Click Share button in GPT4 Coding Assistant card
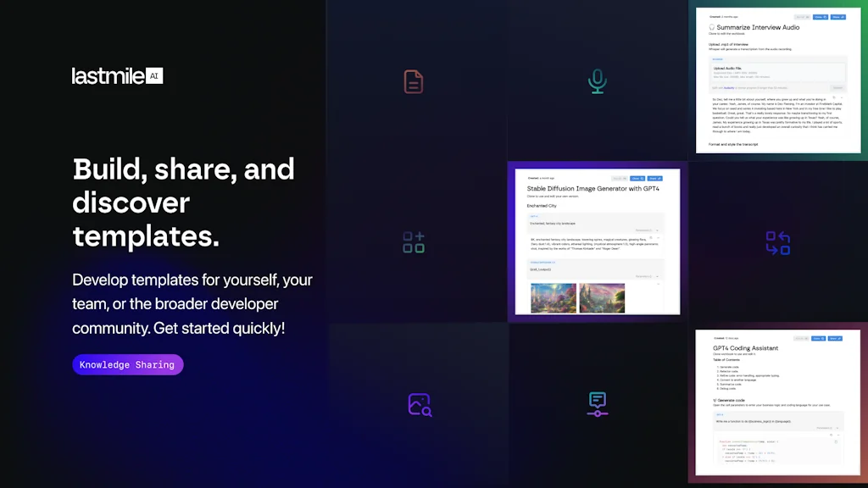 pos(835,338)
